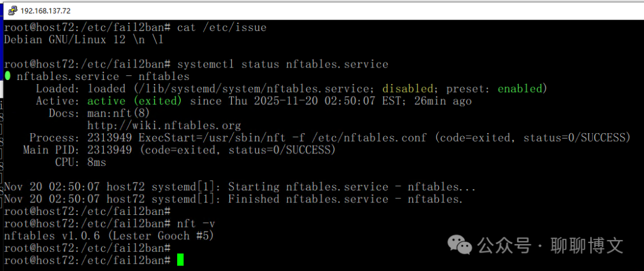Click the man:nft(8) docs reference
The height and width of the screenshot is (271, 644).
tap(118, 113)
